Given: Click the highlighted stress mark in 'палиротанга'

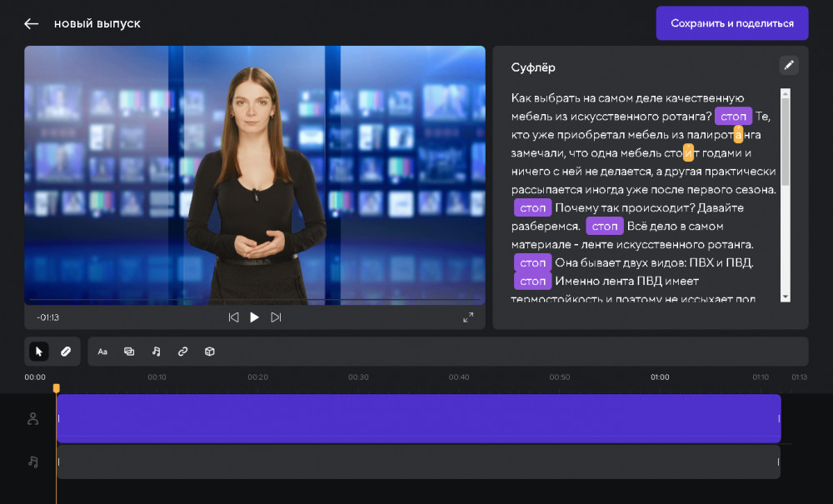Looking at the screenshot, I should (x=738, y=134).
